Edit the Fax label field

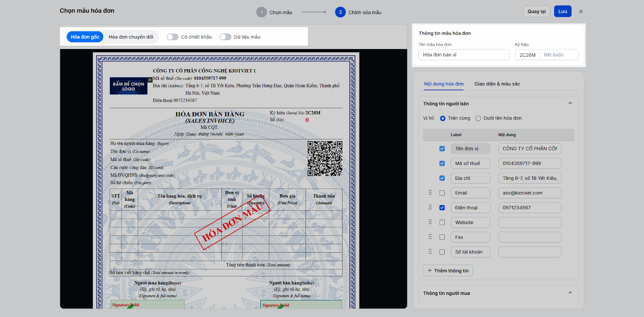[x=471, y=237]
